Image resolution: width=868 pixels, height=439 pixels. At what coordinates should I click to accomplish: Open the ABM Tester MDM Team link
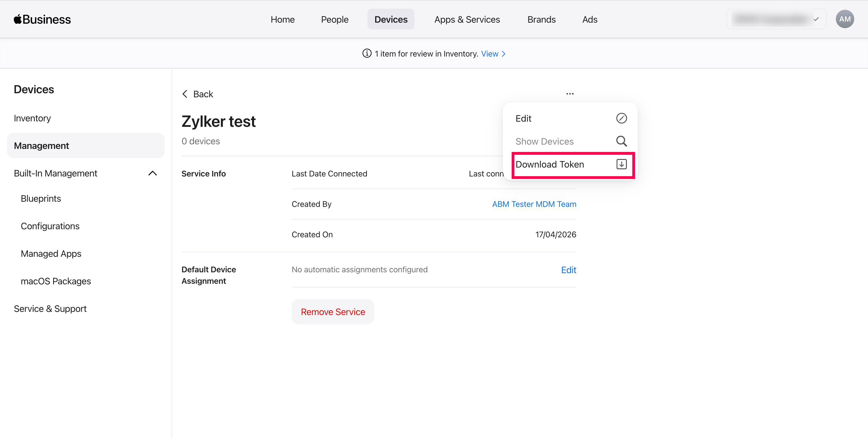click(x=534, y=204)
